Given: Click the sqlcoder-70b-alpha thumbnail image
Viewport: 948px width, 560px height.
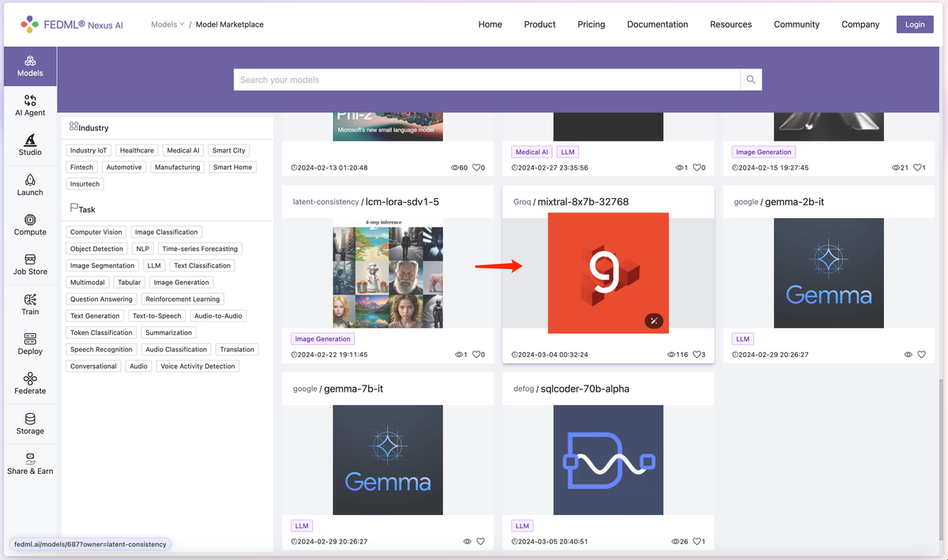Looking at the screenshot, I should coord(608,460).
